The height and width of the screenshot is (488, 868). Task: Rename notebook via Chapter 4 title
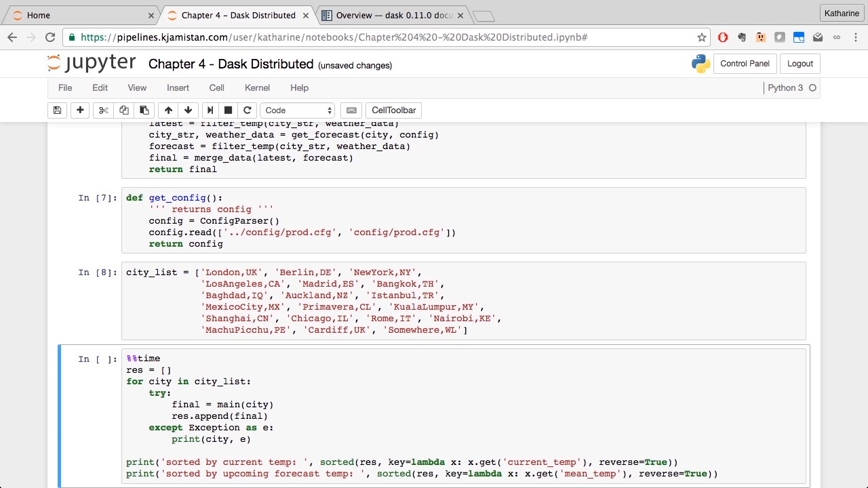pos(231,64)
